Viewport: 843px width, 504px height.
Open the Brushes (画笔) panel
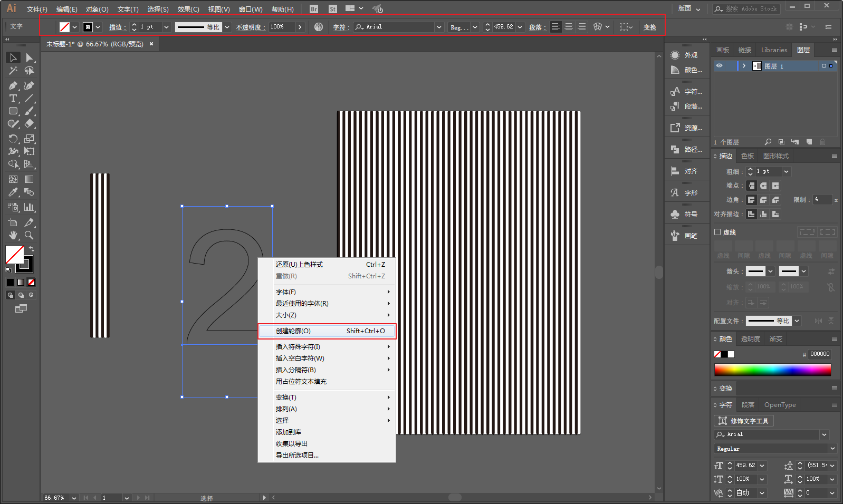pyautogui.click(x=686, y=236)
